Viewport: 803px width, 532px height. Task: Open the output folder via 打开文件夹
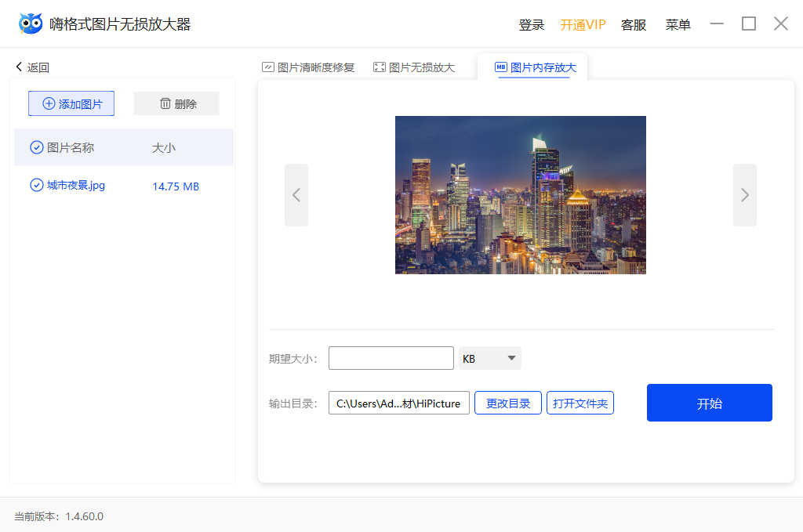(580, 403)
